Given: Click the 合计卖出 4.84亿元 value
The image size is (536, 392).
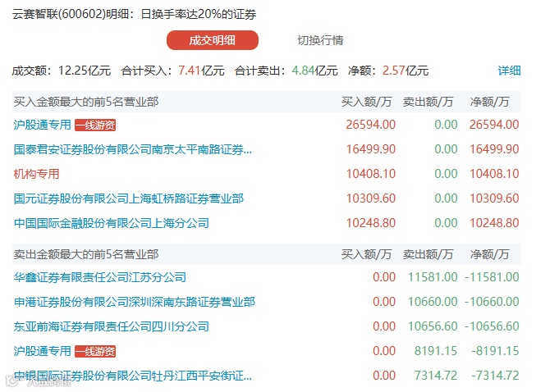Looking at the screenshot, I should pyautogui.click(x=315, y=71).
